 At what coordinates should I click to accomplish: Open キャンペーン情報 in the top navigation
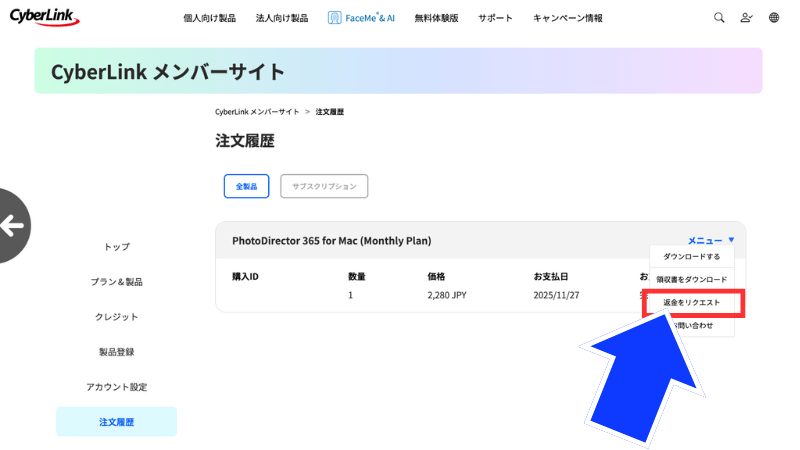(x=568, y=18)
